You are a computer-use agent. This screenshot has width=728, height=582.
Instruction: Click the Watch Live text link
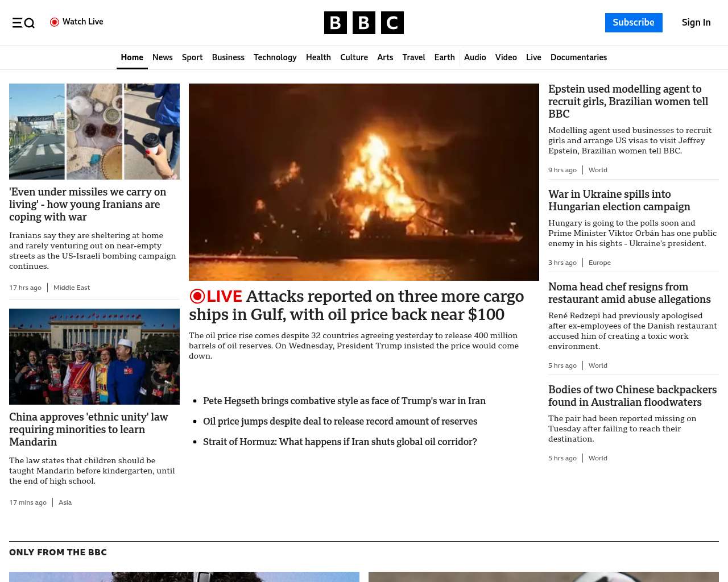[83, 22]
